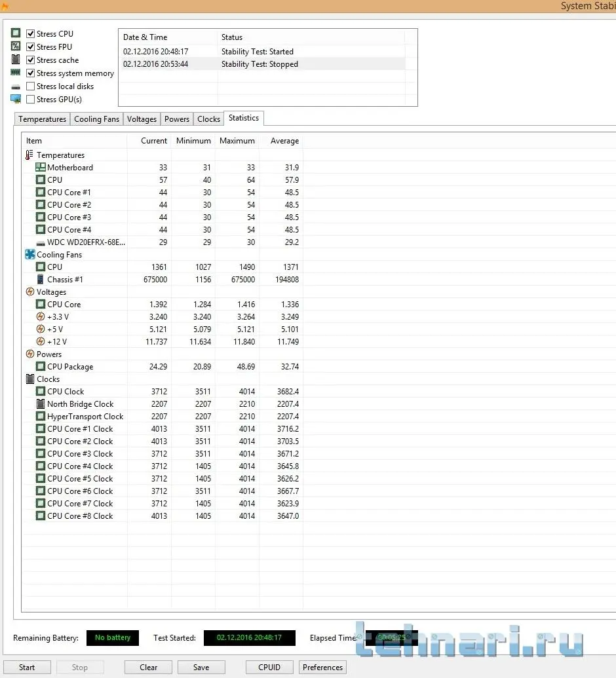Image resolution: width=616 pixels, height=678 pixels.
Task: Uncheck the Stress FPU checkbox
Action: 30,47
